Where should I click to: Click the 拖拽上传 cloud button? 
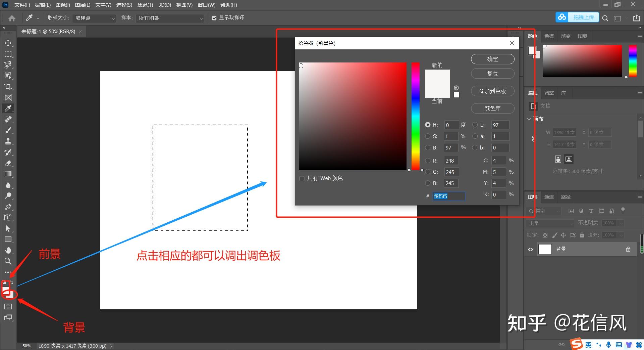click(x=577, y=17)
